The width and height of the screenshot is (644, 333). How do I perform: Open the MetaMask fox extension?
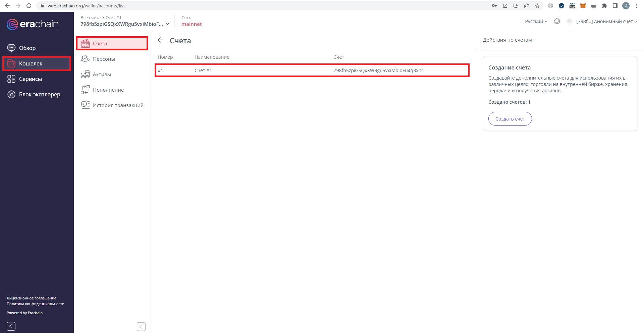point(583,6)
